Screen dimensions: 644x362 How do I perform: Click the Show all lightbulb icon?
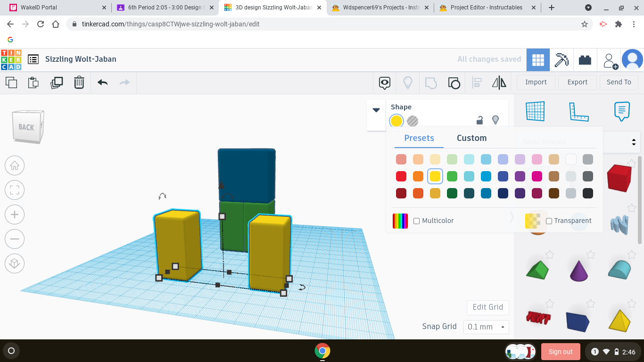point(408,83)
